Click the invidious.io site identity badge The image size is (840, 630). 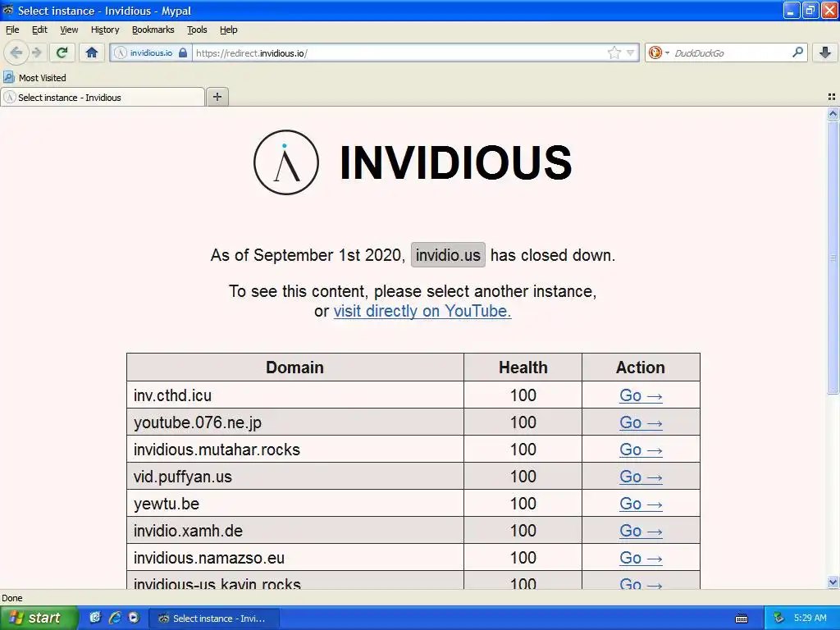151,52
